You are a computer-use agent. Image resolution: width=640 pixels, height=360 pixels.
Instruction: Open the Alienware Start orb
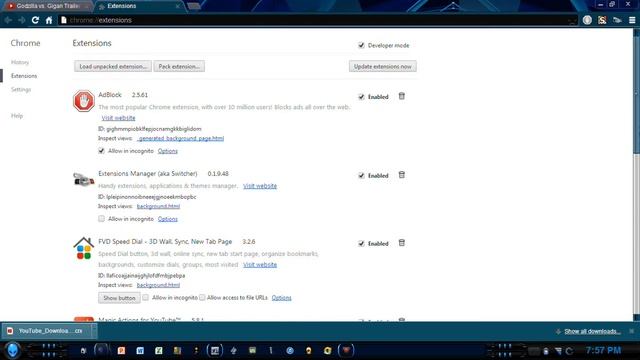coord(12,350)
